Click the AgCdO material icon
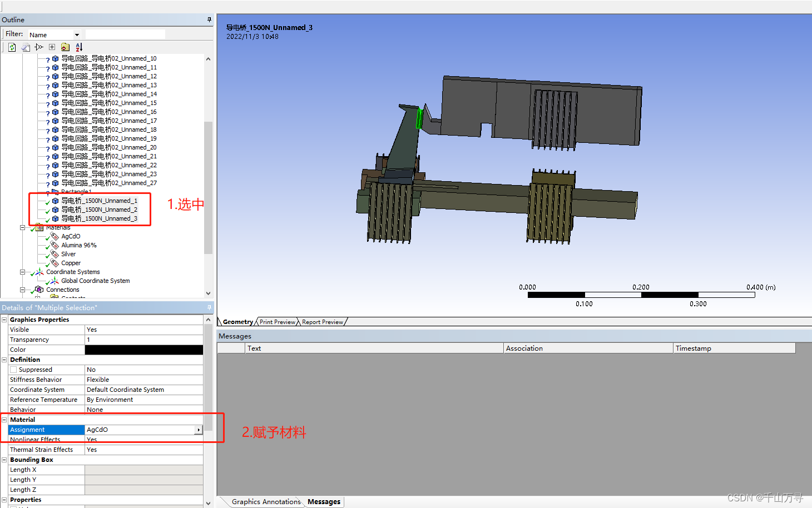This screenshot has width=812, height=508. [x=55, y=236]
